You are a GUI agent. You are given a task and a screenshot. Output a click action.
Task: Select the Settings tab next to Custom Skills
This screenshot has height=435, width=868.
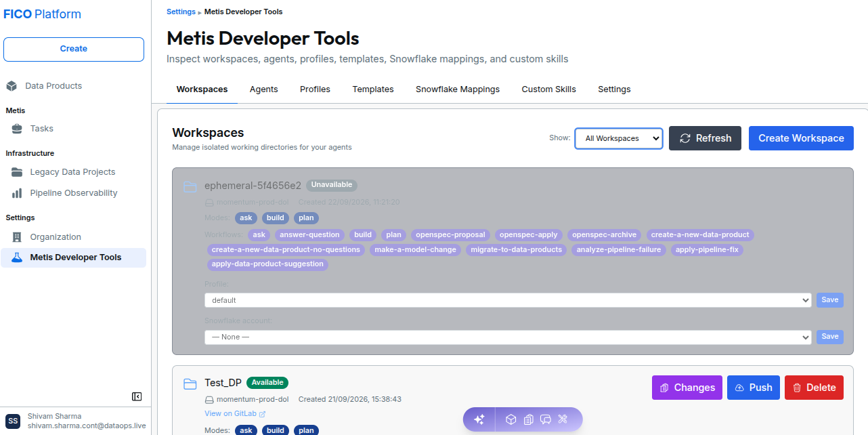click(x=614, y=89)
